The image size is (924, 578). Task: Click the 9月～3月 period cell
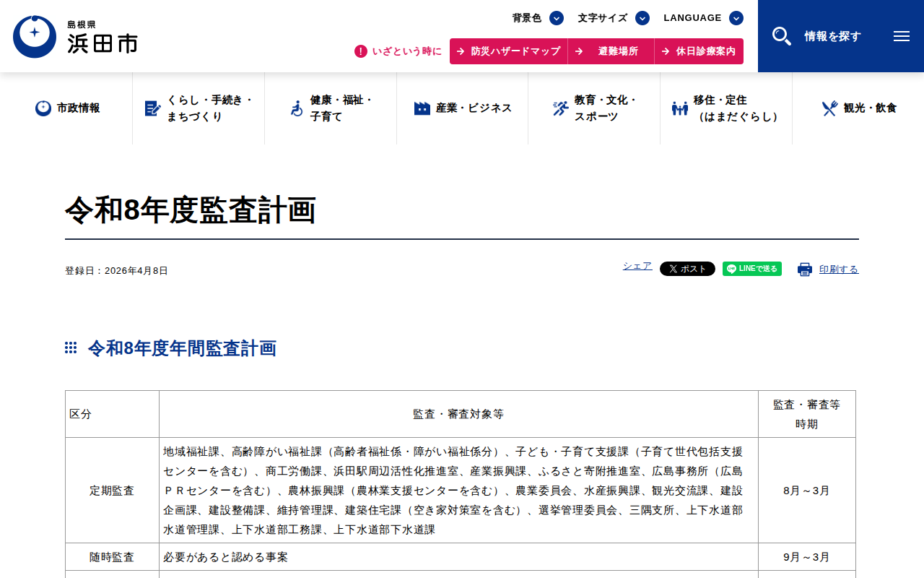pos(806,557)
